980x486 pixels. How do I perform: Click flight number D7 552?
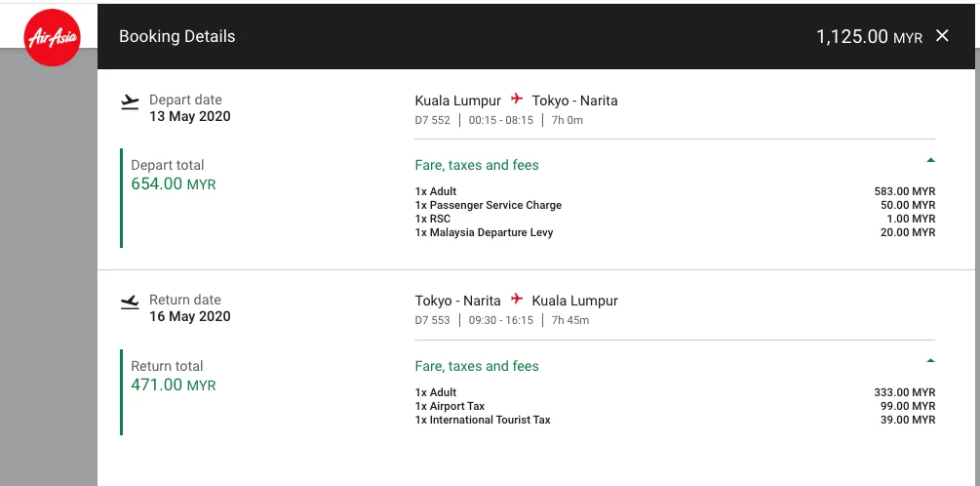(x=433, y=120)
